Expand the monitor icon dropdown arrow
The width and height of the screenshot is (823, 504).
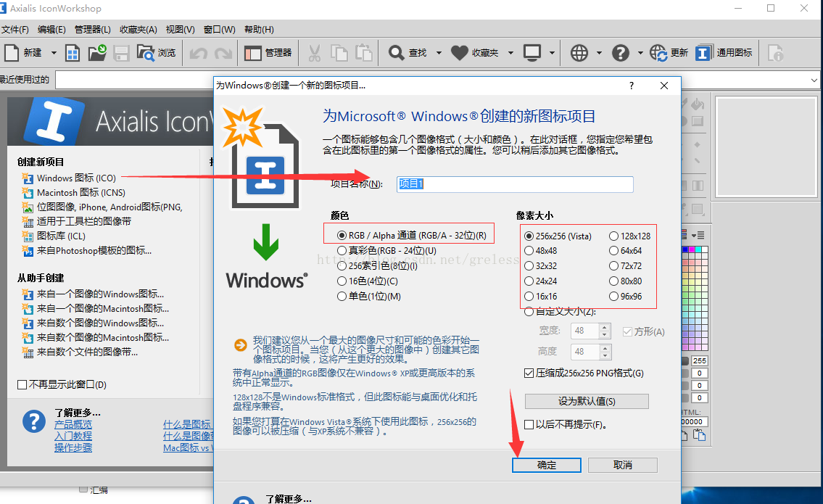click(552, 53)
